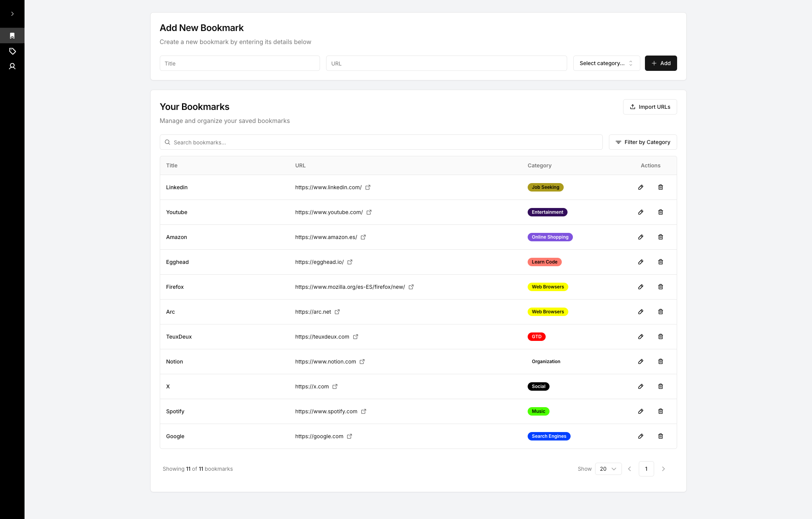Open the Select category dropdown
The image size is (812, 519).
[606, 63]
